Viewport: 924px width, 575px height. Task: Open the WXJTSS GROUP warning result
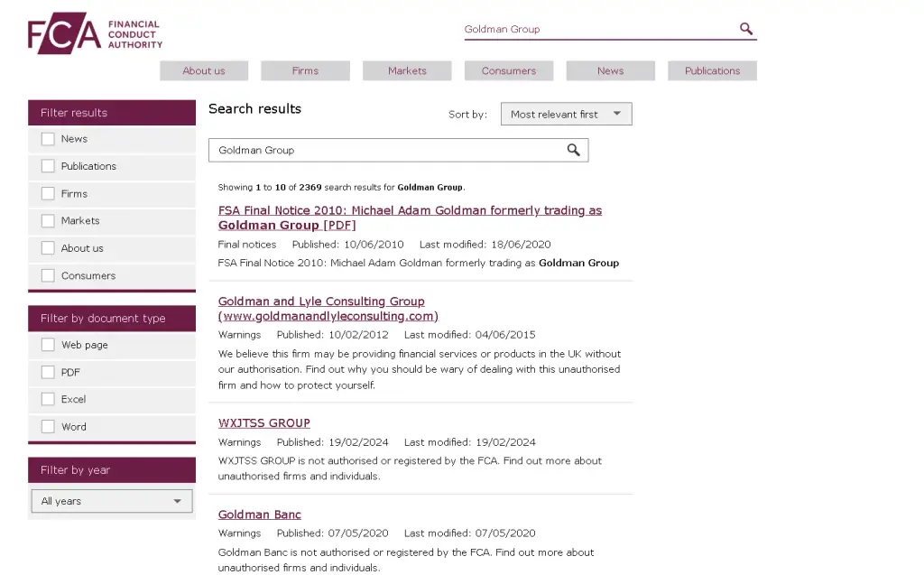(x=264, y=422)
